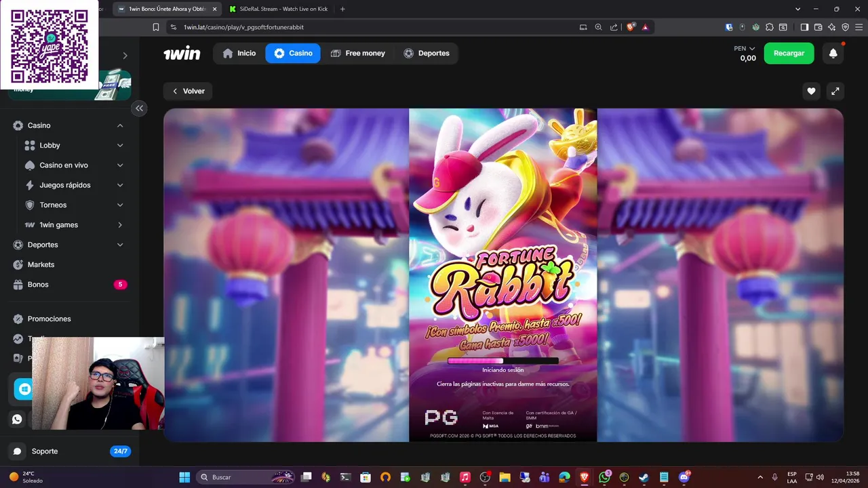868x488 pixels.
Task: Expand the Deportes sidebar section
Action: [120, 245]
